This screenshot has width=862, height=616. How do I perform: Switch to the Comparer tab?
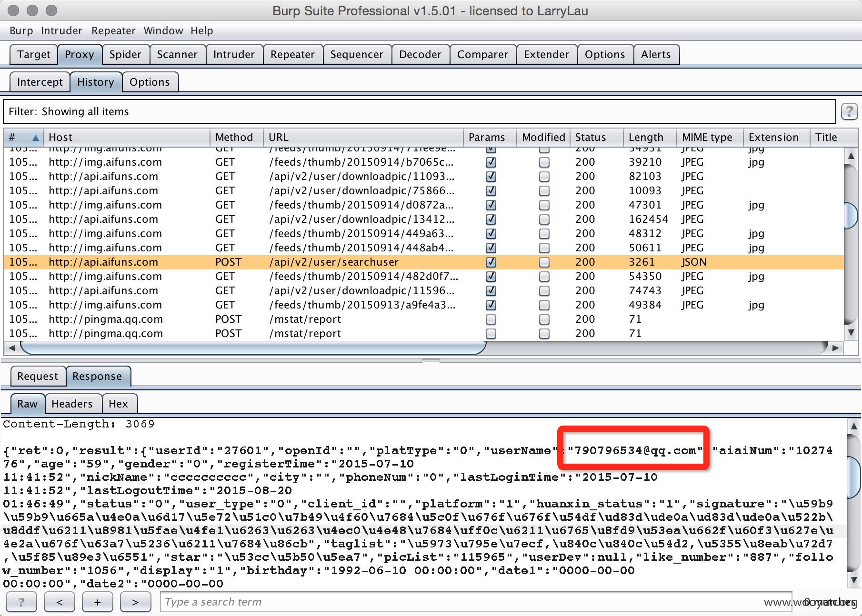(482, 54)
